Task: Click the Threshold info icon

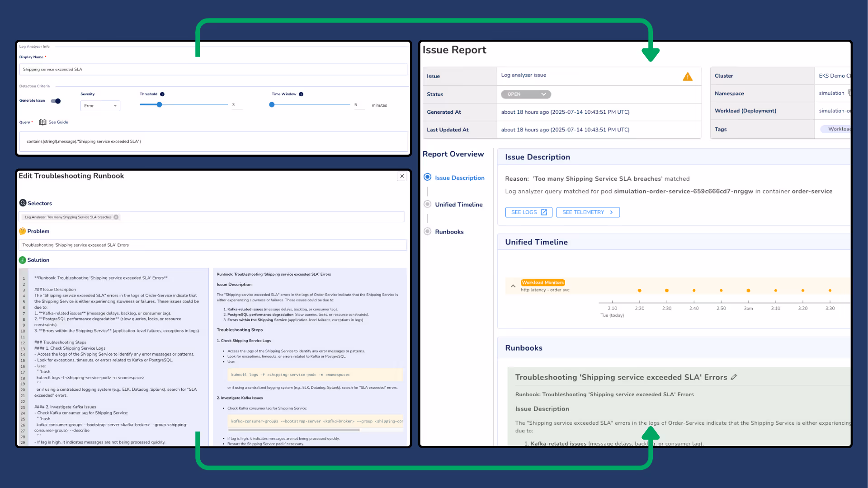Action: pyautogui.click(x=162, y=94)
